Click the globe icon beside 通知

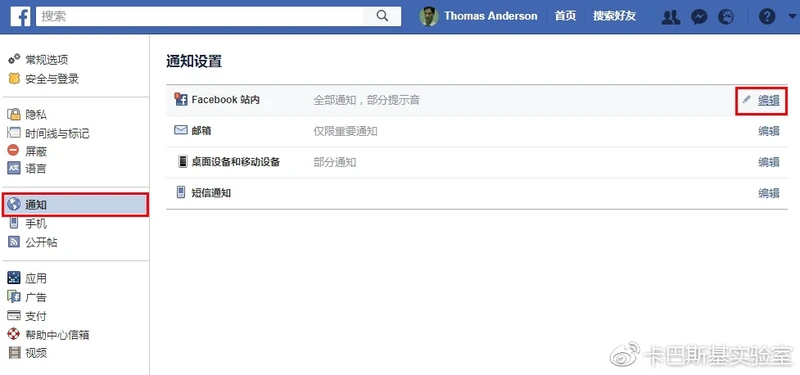pos(14,204)
